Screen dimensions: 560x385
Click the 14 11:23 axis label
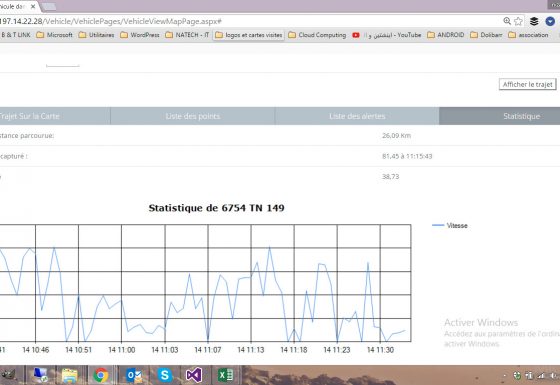[x=337, y=350]
